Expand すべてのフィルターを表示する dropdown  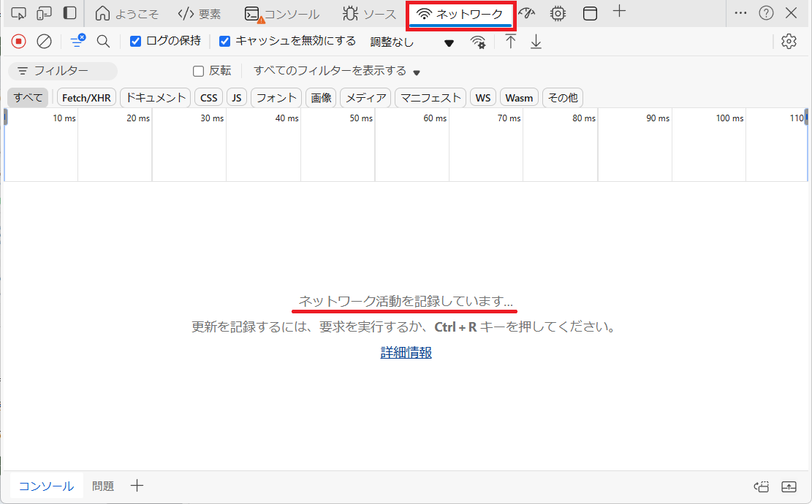click(337, 71)
